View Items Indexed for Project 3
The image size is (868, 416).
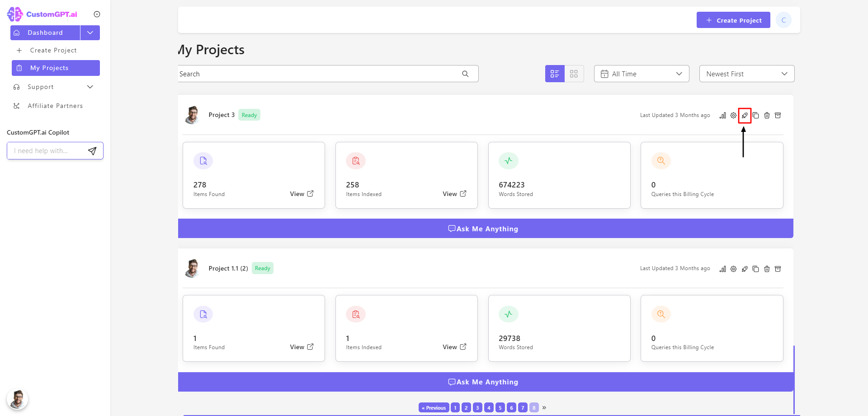(x=454, y=194)
